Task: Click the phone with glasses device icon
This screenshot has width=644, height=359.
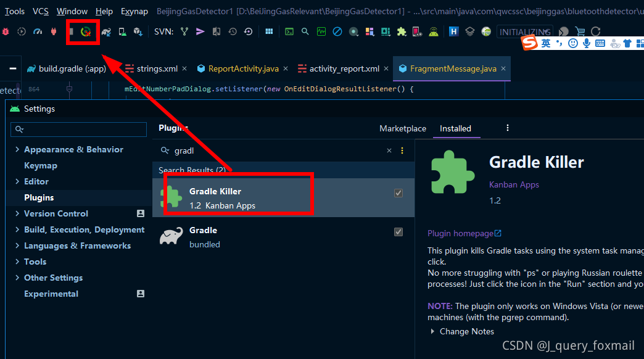Action: tap(417, 31)
